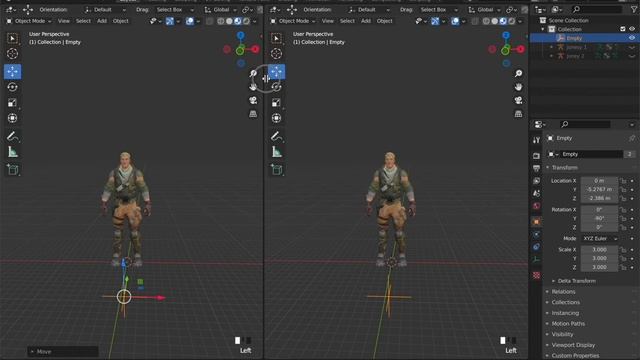Toggle lock for Location X

tap(623, 181)
